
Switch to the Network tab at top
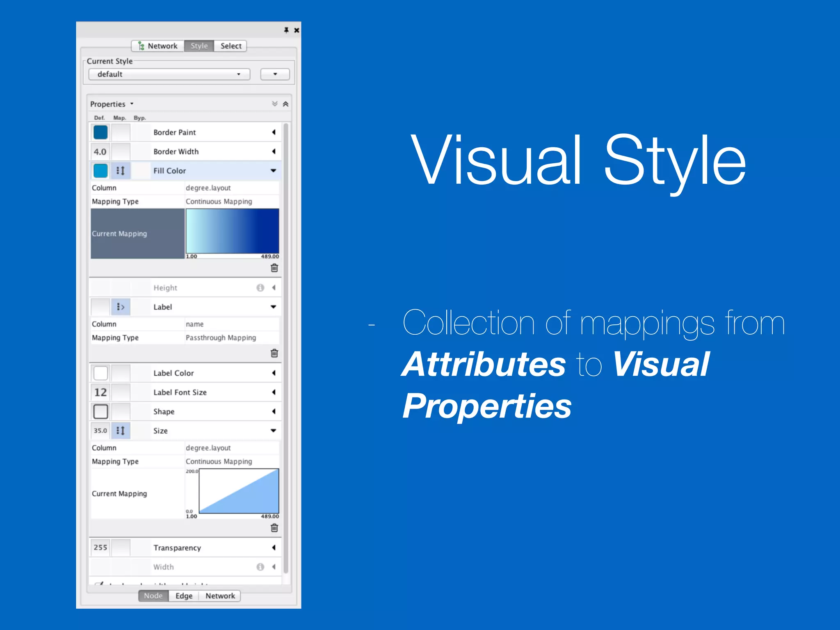coord(158,46)
